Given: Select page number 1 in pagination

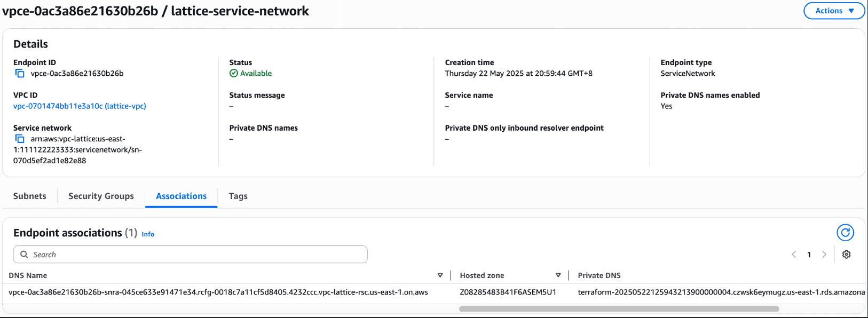Looking at the screenshot, I should (x=809, y=255).
